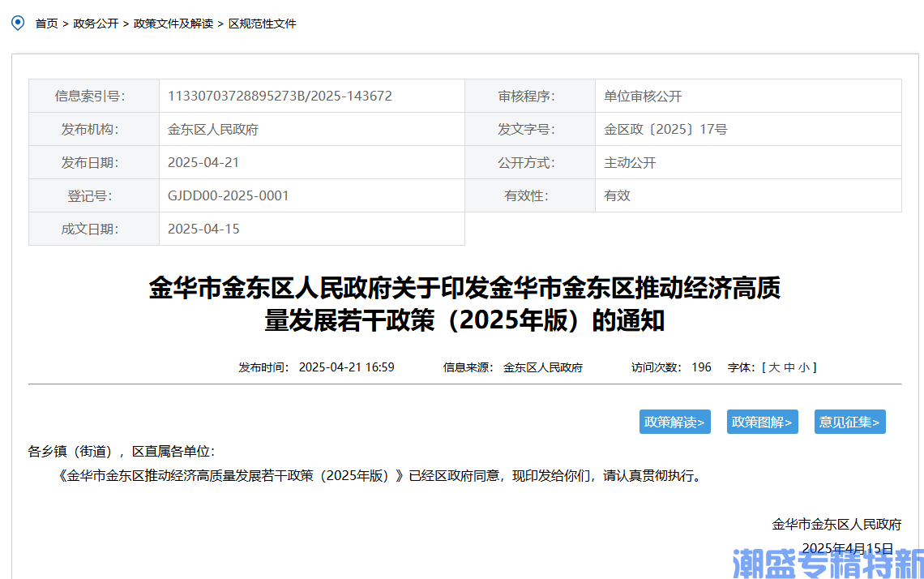Click the 有效性 label
The width and height of the screenshot is (924, 579).
[x=526, y=195]
